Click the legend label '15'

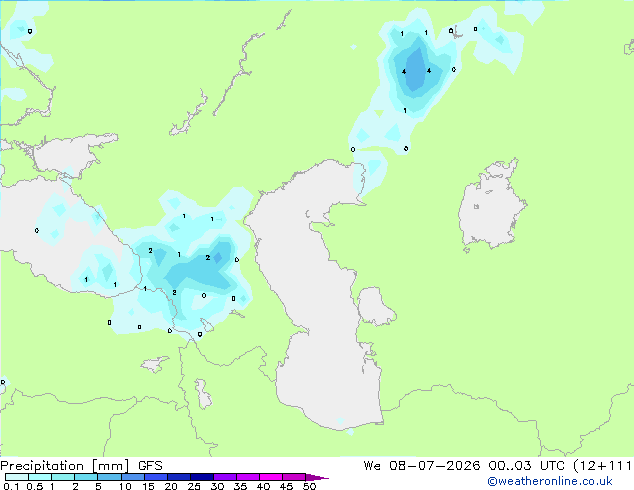148,486
